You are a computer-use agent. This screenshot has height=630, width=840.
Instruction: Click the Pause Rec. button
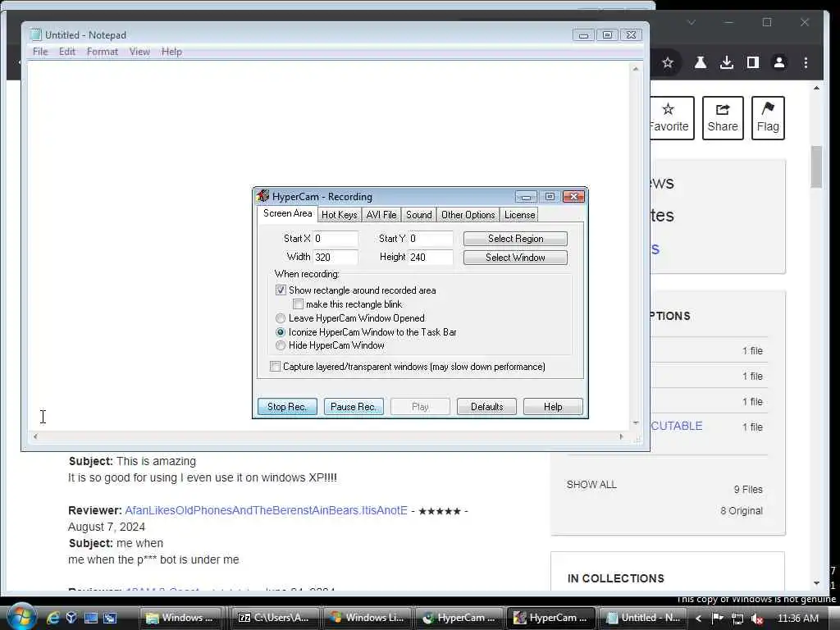[x=354, y=407]
